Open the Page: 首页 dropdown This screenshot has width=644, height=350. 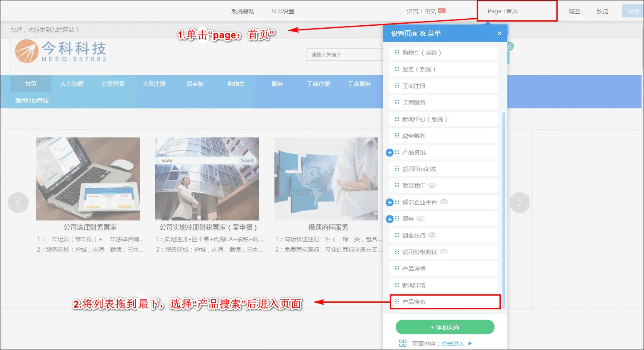517,11
